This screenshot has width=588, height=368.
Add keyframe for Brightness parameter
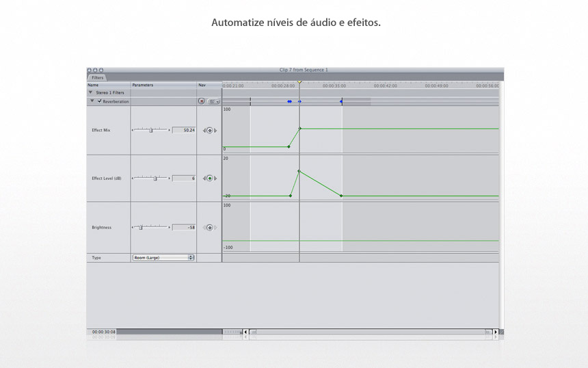click(x=210, y=228)
